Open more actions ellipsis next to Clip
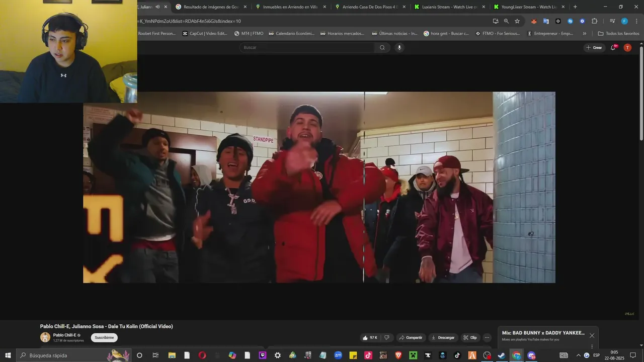The height and width of the screenshot is (362, 644). pyautogui.click(x=487, y=337)
